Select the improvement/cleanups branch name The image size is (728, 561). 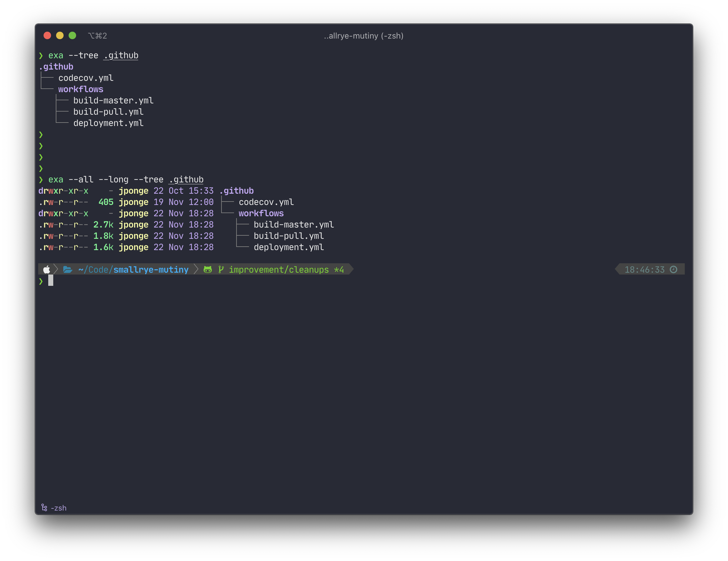pos(279,270)
